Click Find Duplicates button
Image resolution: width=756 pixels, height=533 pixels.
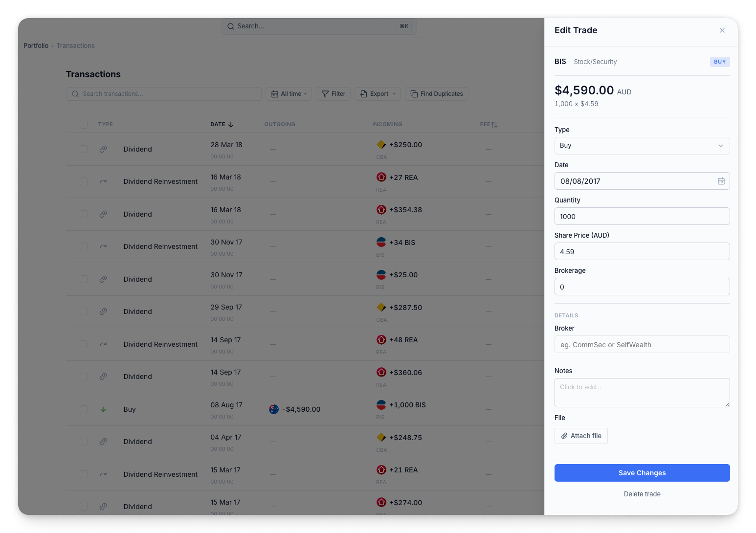pyautogui.click(x=437, y=94)
